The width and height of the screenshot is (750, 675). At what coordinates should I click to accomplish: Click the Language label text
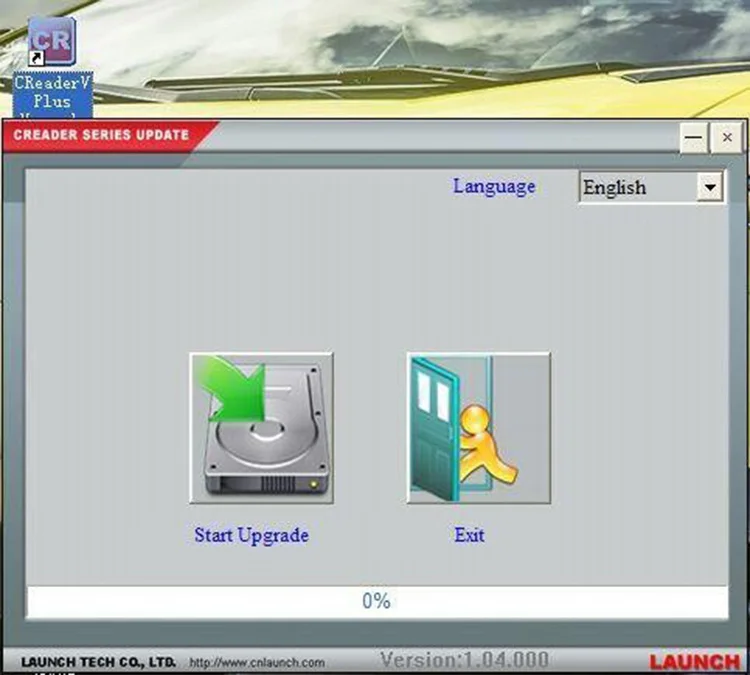494,187
